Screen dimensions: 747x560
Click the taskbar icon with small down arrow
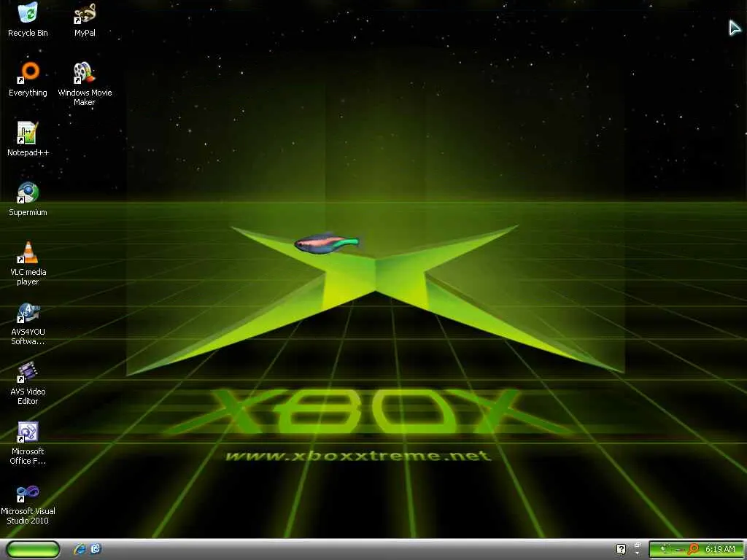click(638, 548)
